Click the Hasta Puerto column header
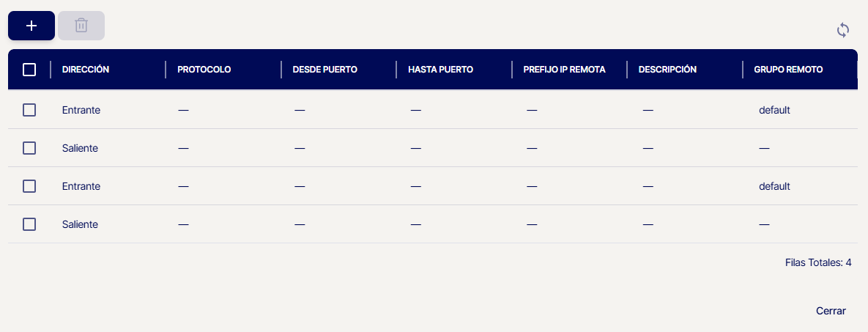This screenshot has width=868, height=332. point(440,70)
